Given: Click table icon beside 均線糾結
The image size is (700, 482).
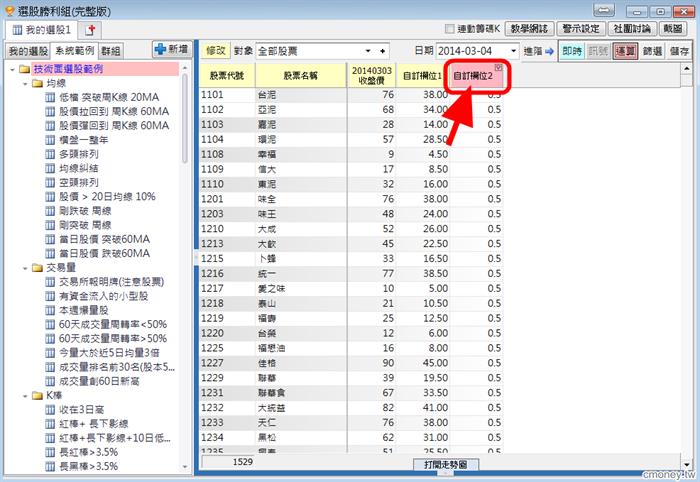Looking at the screenshot, I should coord(50,168).
